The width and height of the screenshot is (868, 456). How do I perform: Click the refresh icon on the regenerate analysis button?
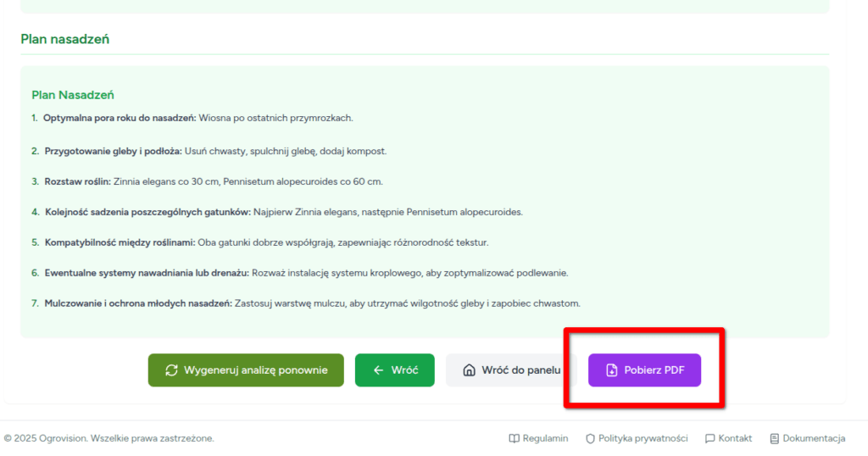click(x=171, y=370)
